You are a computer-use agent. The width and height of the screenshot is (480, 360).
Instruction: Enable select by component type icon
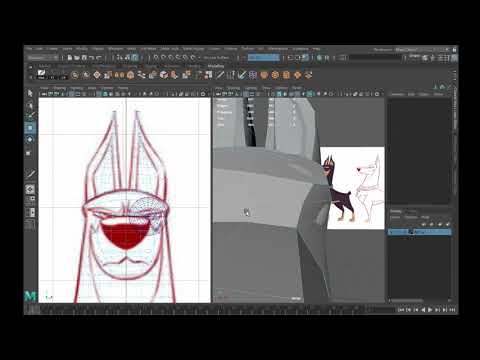coord(134,58)
